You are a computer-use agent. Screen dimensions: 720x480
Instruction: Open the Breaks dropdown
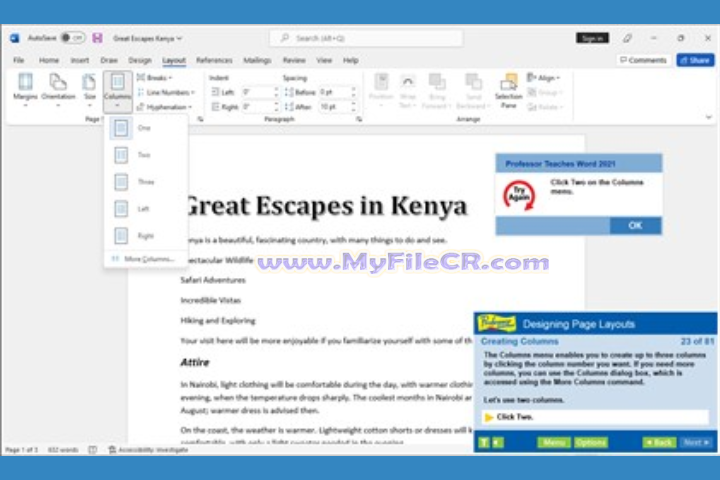point(155,78)
